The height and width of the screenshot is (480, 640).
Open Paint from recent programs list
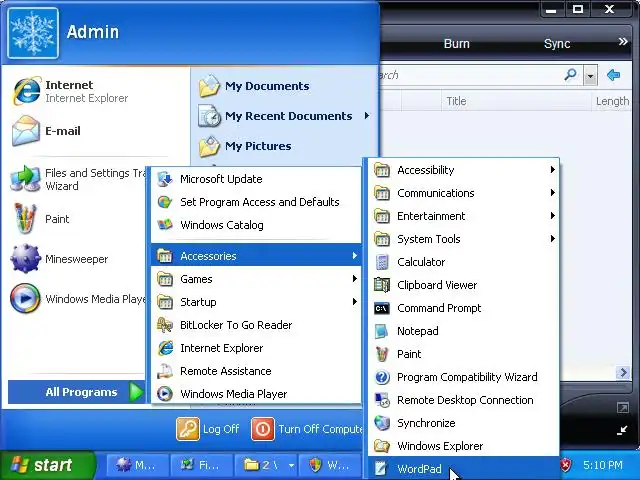(x=78, y=219)
